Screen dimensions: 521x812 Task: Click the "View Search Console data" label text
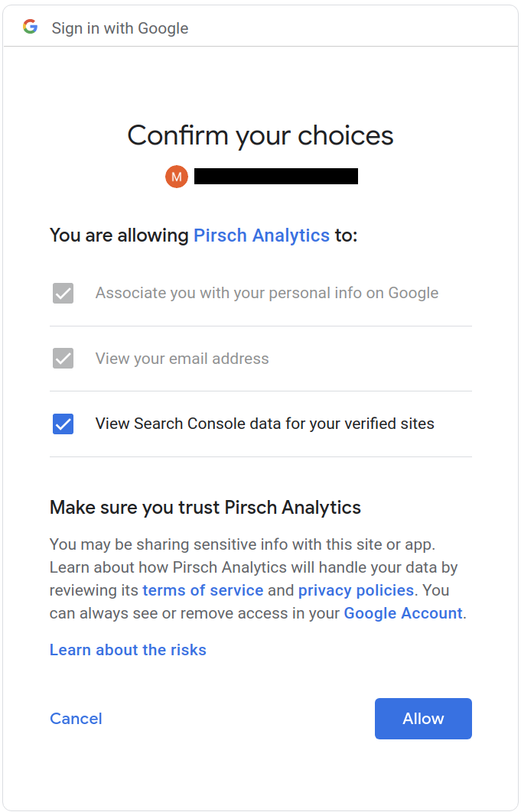click(x=265, y=424)
